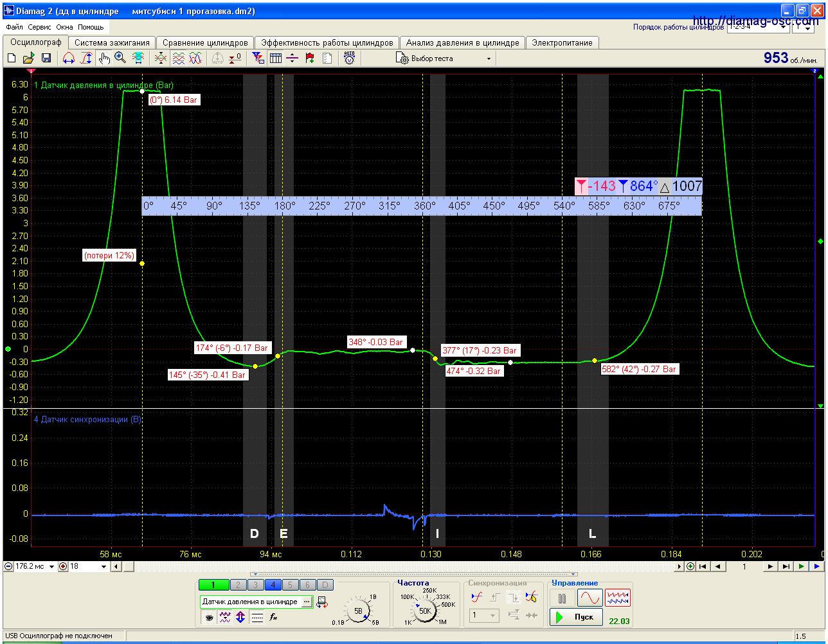Click the blue vertical arrows invert icon

(x=240, y=617)
